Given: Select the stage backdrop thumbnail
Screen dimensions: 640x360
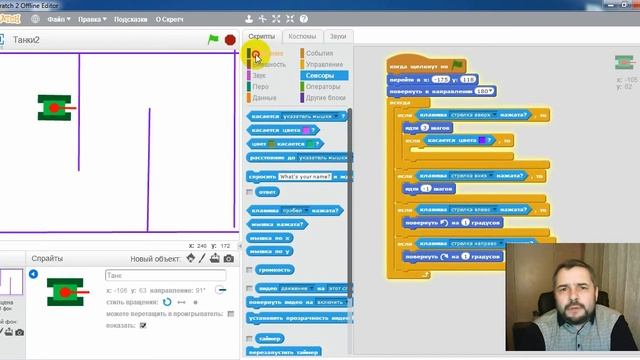Looking at the screenshot, I should point(11,282).
